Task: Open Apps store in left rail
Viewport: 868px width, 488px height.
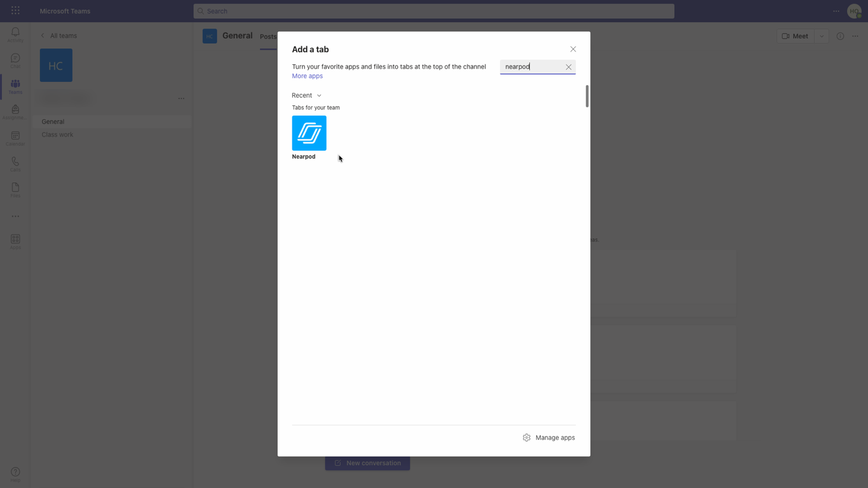Action: tap(15, 241)
